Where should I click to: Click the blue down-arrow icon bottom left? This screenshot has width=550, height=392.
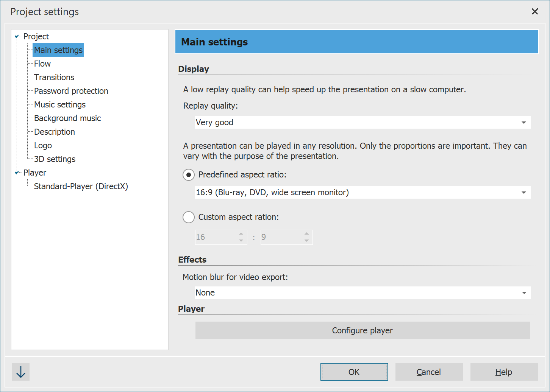[20, 372]
